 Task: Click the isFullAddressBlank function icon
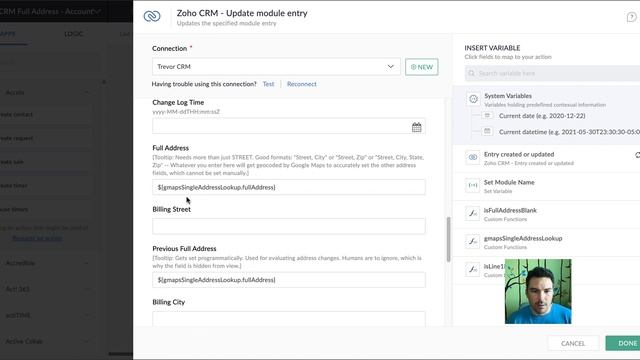tap(473, 213)
